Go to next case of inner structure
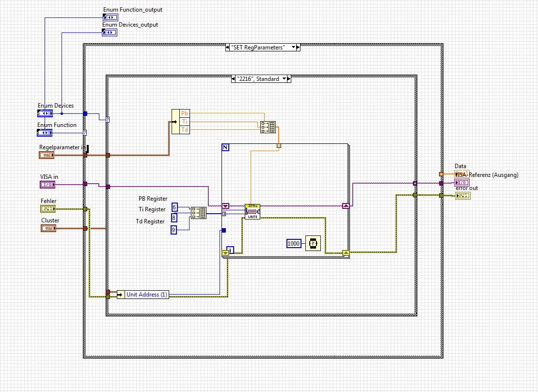Viewport: 538px width, 392px height. (289, 79)
